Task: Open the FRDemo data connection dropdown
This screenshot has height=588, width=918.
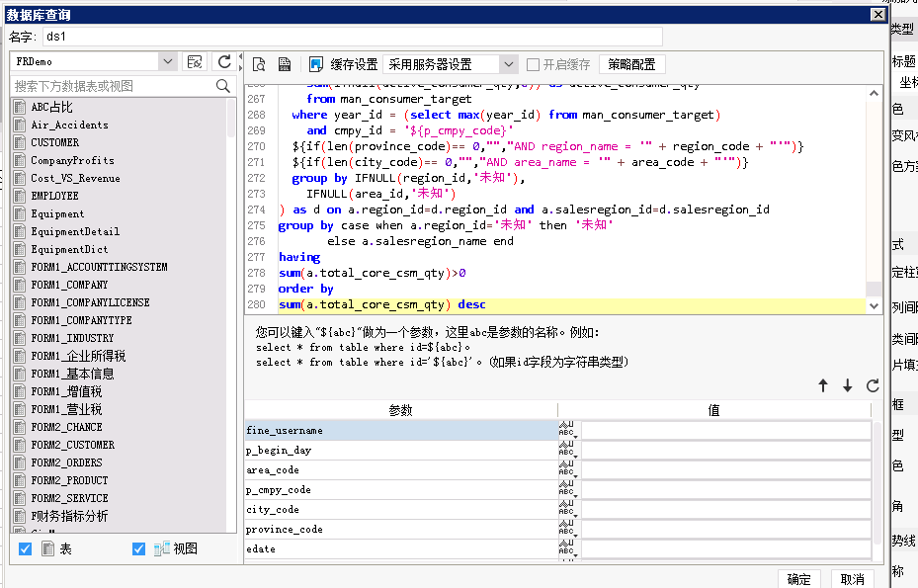Action: [167, 61]
